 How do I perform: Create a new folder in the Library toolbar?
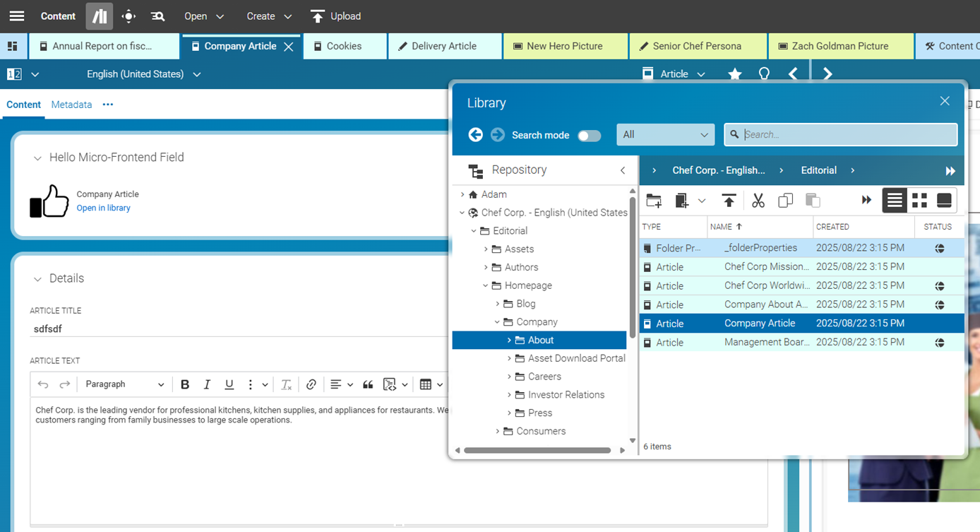point(653,200)
